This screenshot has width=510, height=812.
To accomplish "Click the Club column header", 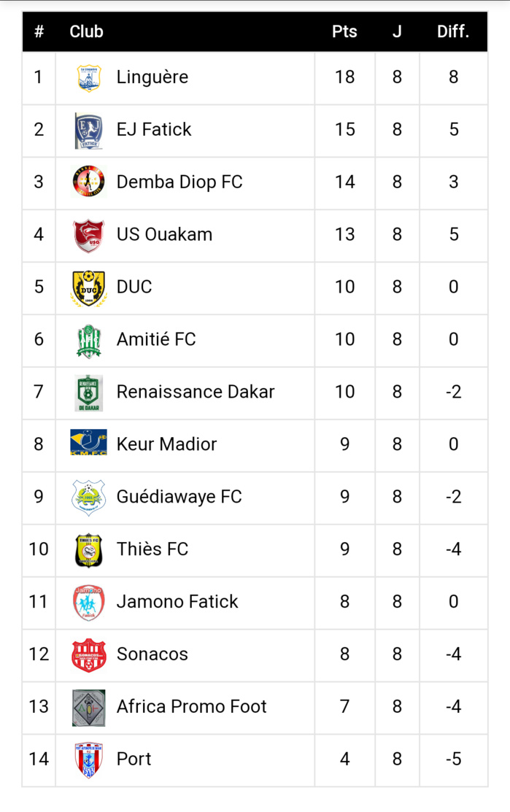I will [x=86, y=32].
